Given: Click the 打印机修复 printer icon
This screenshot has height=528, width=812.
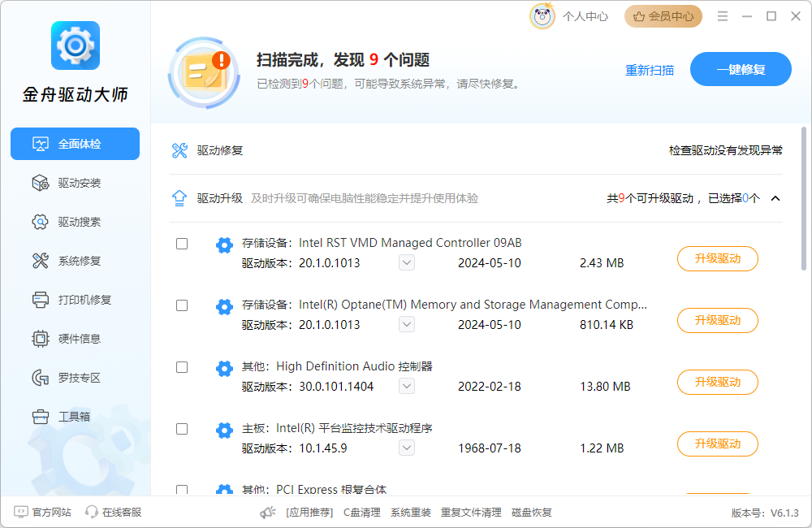Looking at the screenshot, I should click(x=41, y=300).
